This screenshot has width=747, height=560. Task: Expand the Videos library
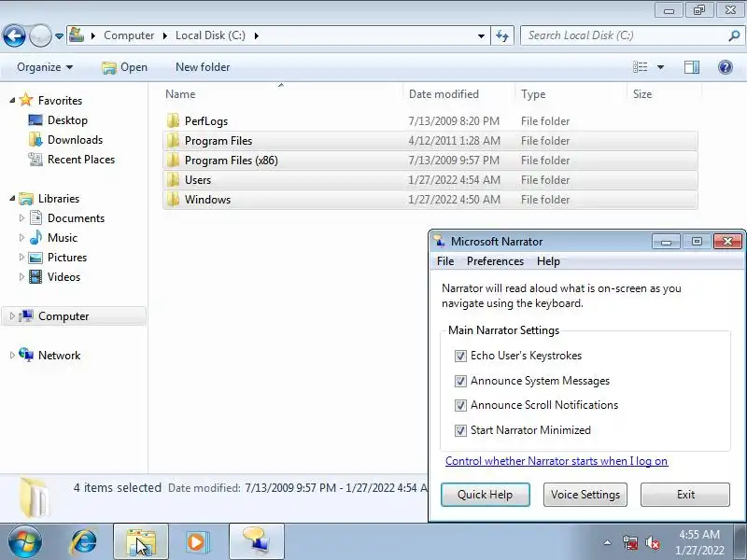point(21,276)
